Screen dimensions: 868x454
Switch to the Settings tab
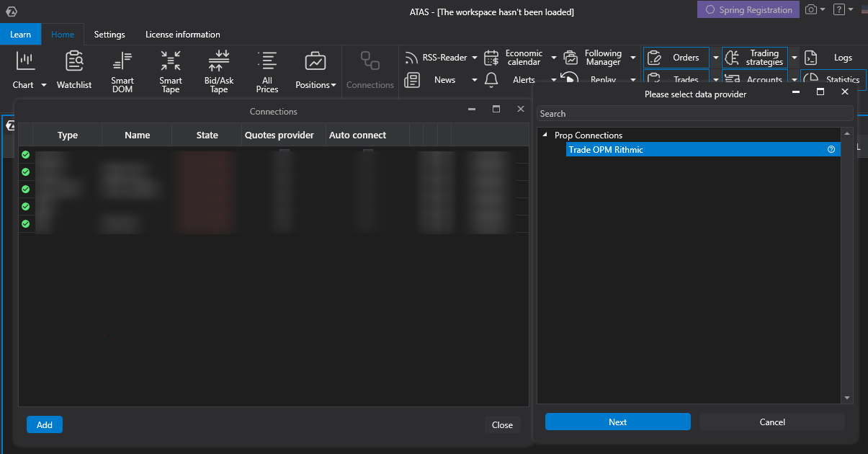tap(109, 34)
